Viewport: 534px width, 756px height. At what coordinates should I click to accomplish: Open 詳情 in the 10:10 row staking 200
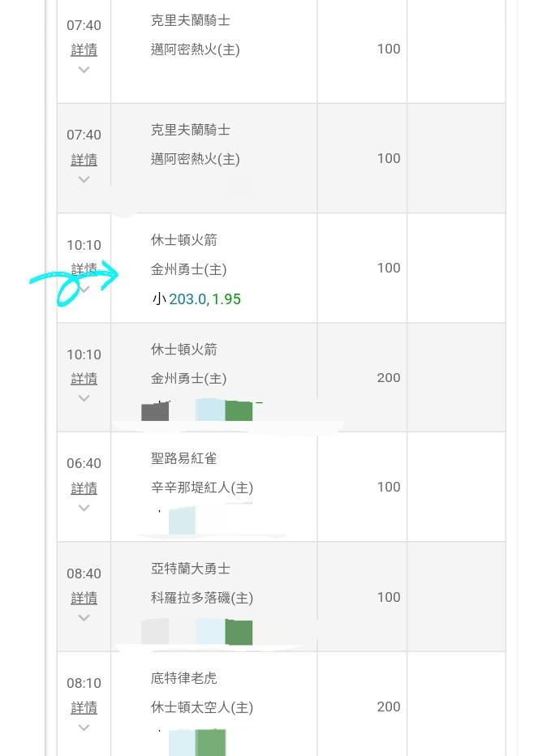pos(84,379)
